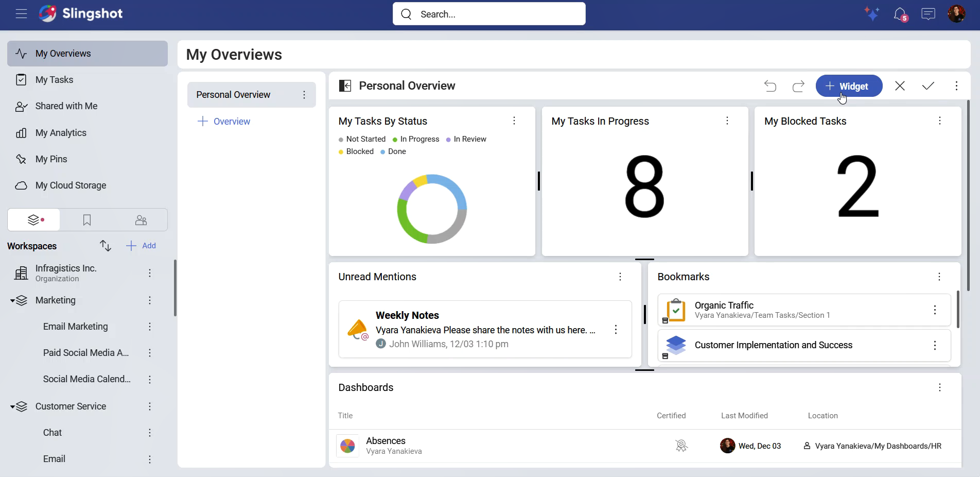Toggle the In Progress legend item
Viewport: 980px width, 477px height.
[416, 139]
